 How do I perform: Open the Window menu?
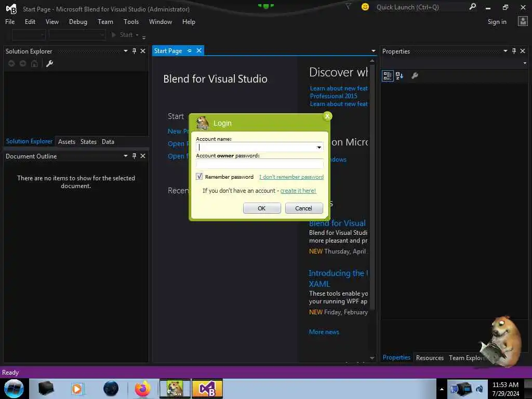pyautogui.click(x=161, y=22)
